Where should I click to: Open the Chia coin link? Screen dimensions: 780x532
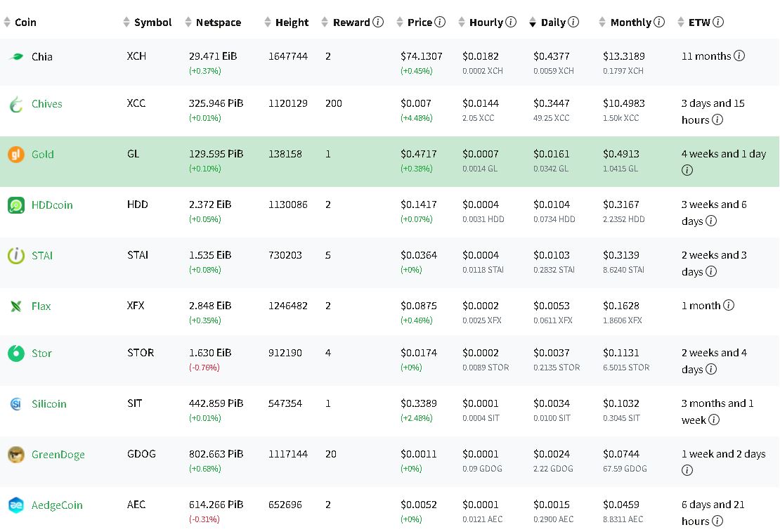[x=42, y=57]
